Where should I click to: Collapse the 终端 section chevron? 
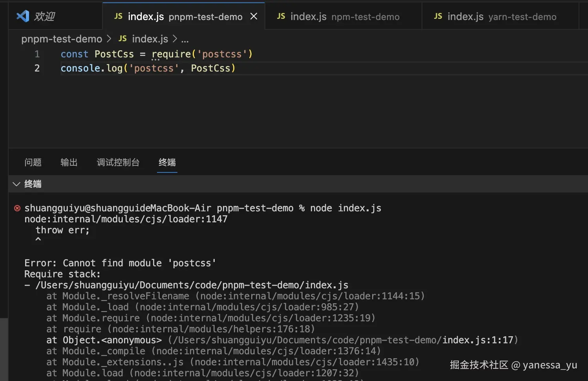pos(16,184)
